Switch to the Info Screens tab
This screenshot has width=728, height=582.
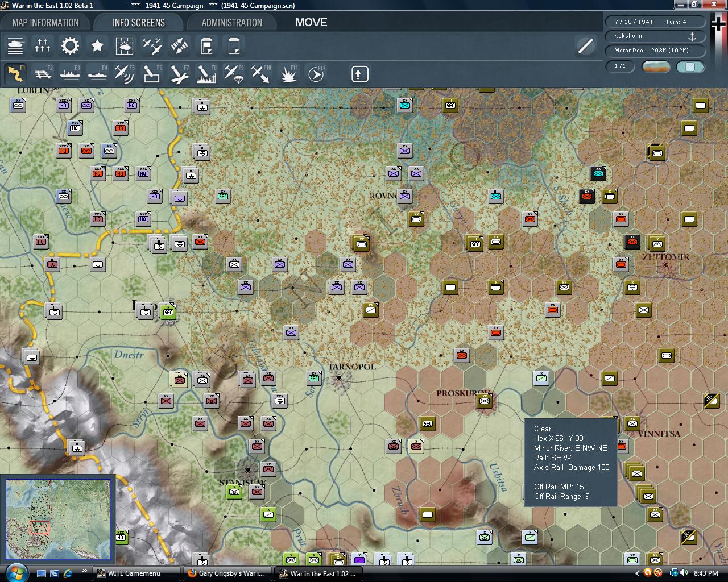(138, 23)
